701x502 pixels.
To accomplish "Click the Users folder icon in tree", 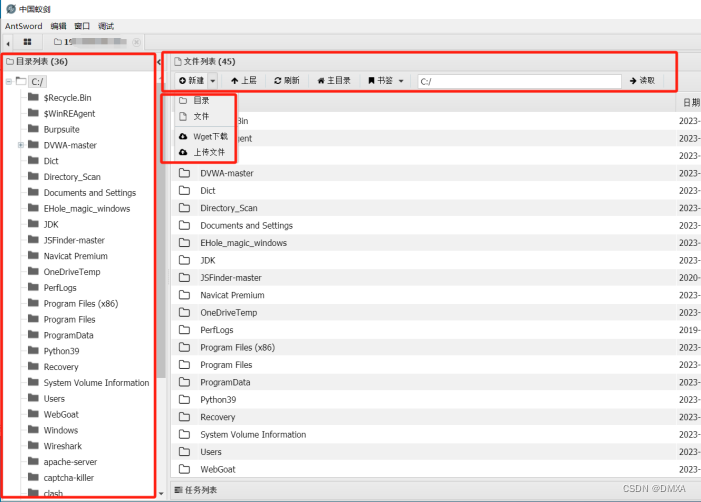I will (x=33, y=398).
